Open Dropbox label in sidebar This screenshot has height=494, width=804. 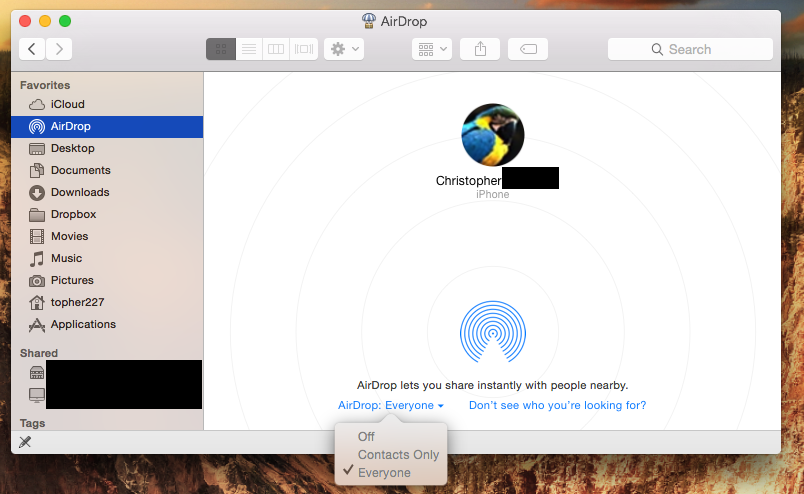pos(73,214)
